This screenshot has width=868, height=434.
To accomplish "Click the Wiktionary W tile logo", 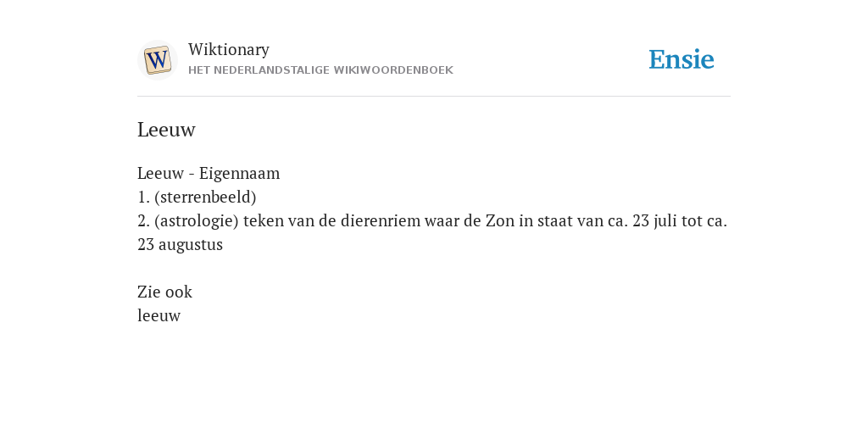I will pos(158,60).
